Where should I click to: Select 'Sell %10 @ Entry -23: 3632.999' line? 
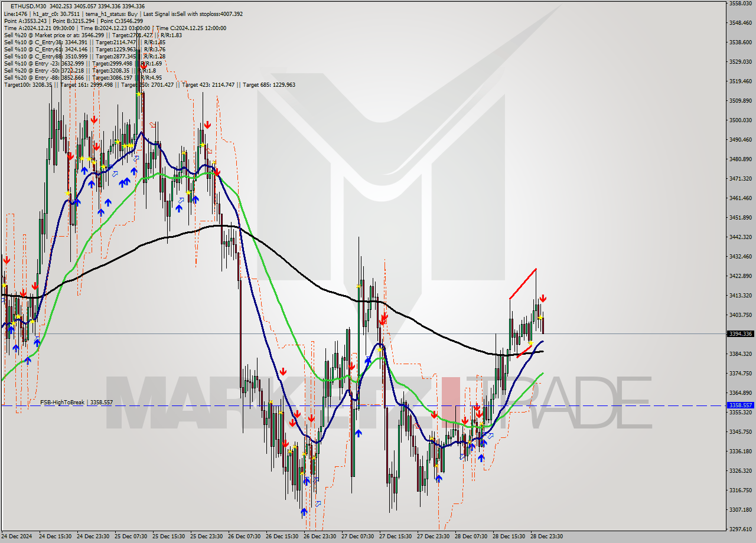[83, 63]
